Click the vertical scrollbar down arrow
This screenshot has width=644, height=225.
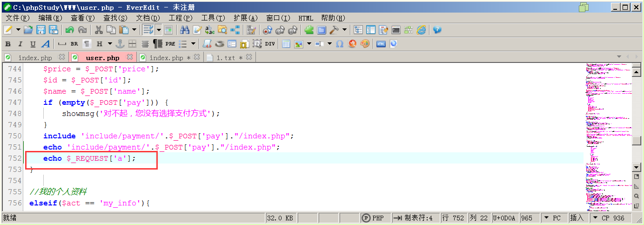637,167
